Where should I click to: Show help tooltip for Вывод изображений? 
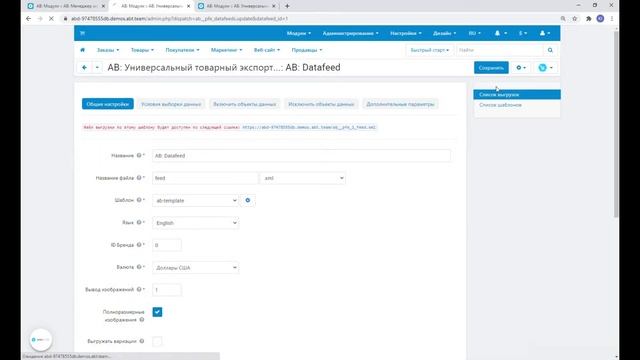(139, 289)
